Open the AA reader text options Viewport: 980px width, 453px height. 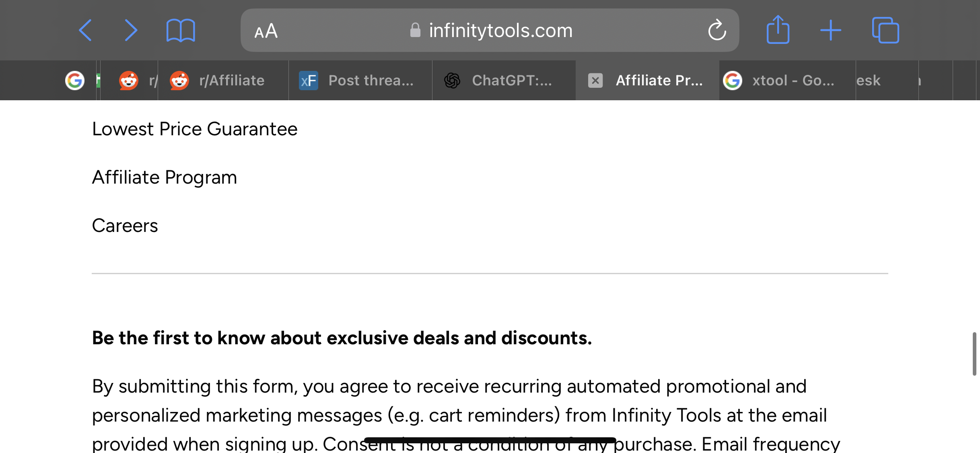[266, 31]
